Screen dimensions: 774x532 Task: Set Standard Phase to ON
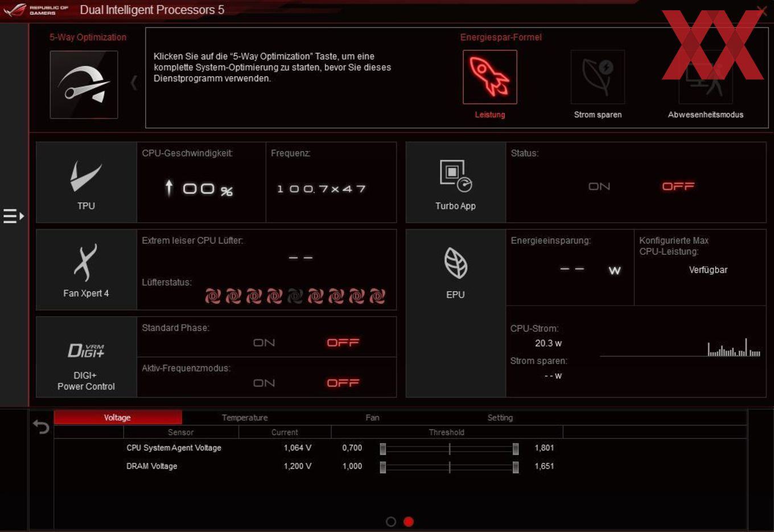click(264, 343)
